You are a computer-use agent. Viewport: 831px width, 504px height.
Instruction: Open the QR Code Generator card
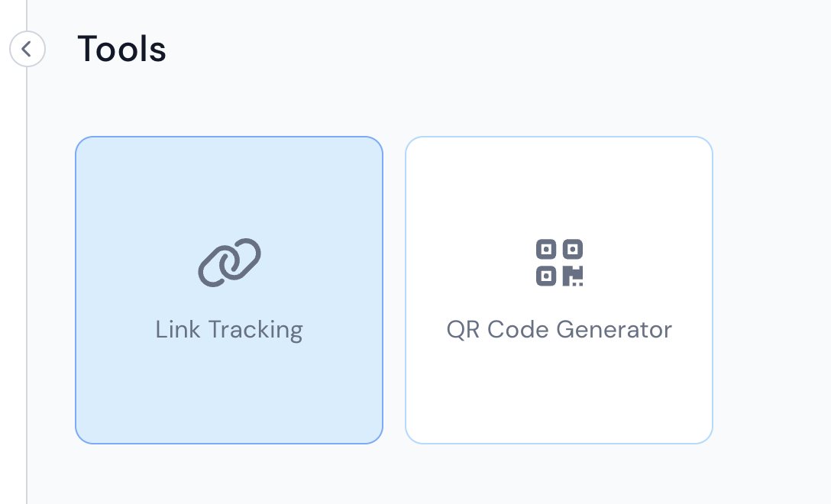click(559, 290)
